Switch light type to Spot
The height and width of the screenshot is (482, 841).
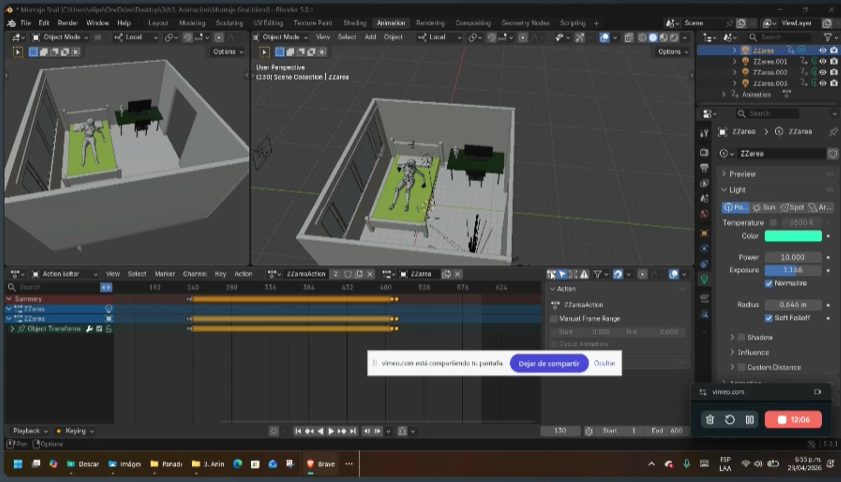[x=791, y=207]
